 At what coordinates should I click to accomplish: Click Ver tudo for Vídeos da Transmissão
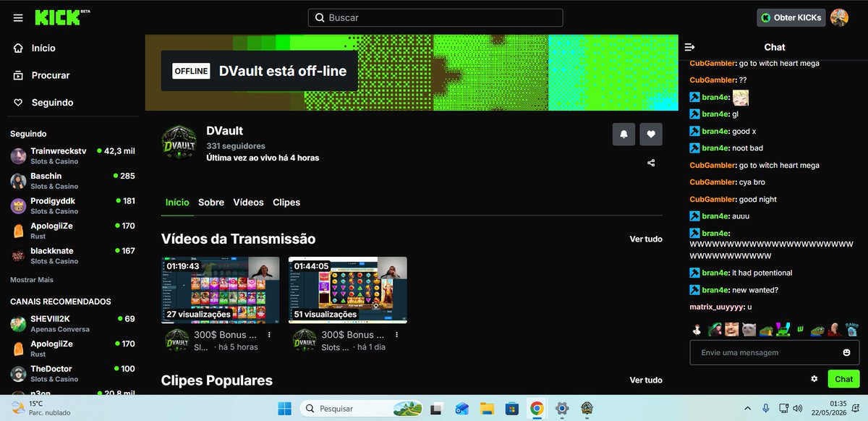[x=646, y=239]
